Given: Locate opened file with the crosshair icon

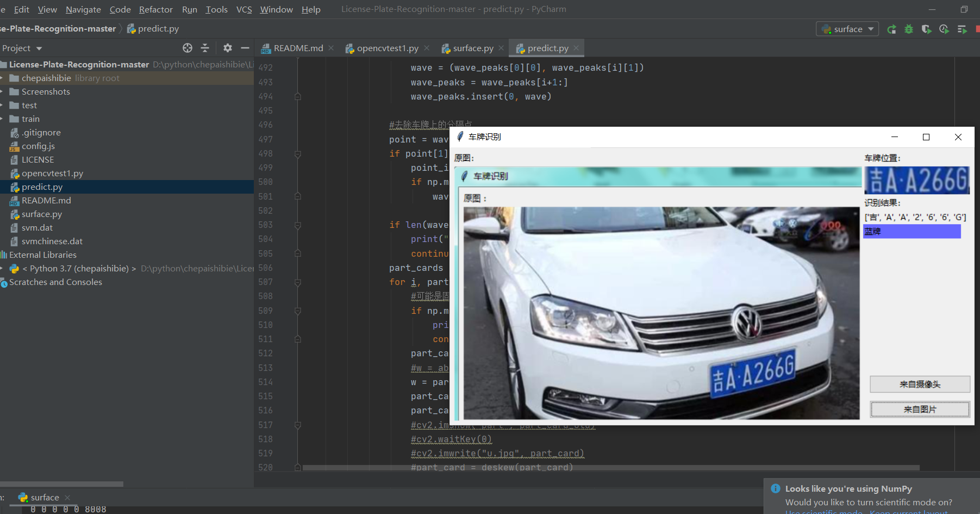Looking at the screenshot, I should point(188,48).
